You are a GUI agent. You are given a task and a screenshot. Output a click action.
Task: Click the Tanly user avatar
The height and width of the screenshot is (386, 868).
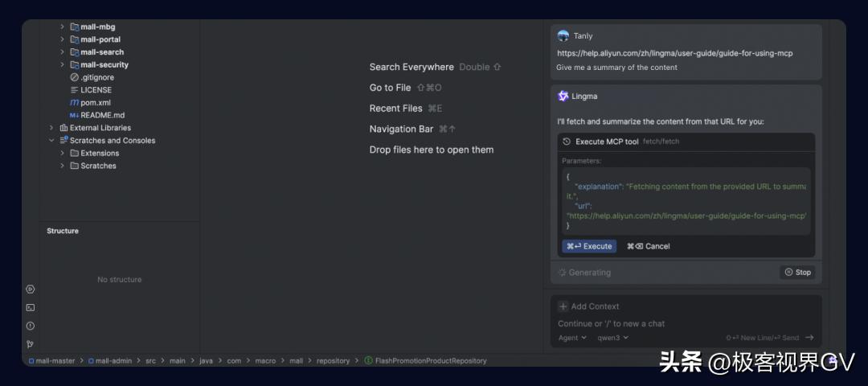(x=563, y=35)
